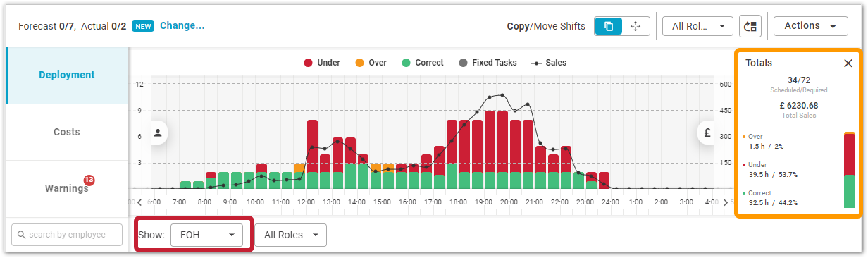Click the right chart navigation arrow
This screenshot has height=258, width=868.
tap(726, 202)
